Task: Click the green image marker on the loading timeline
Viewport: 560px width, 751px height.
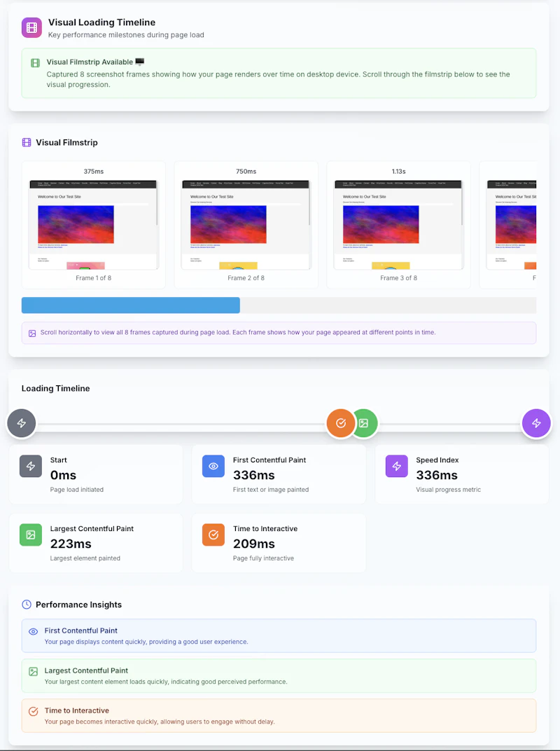Action: pyautogui.click(x=365, y=423)
